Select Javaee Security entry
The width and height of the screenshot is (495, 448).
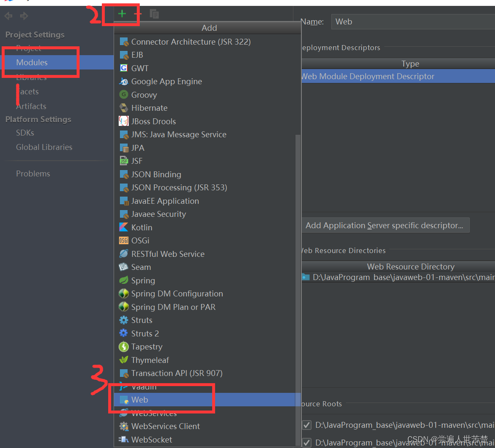coord(205,214)
